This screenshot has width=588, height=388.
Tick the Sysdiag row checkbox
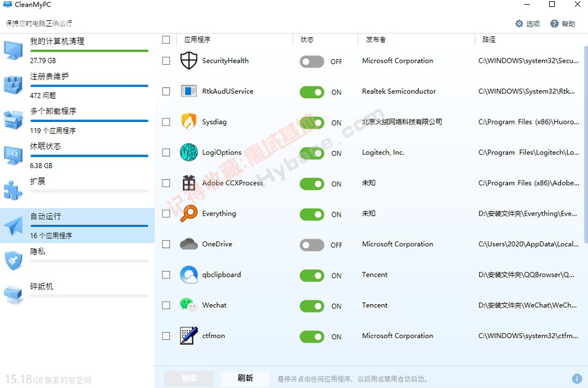click(166, 122)
